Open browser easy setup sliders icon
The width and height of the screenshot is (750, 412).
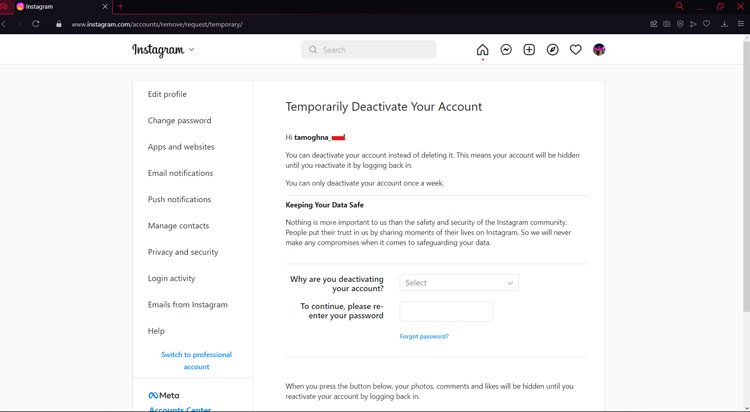(741, 24)
